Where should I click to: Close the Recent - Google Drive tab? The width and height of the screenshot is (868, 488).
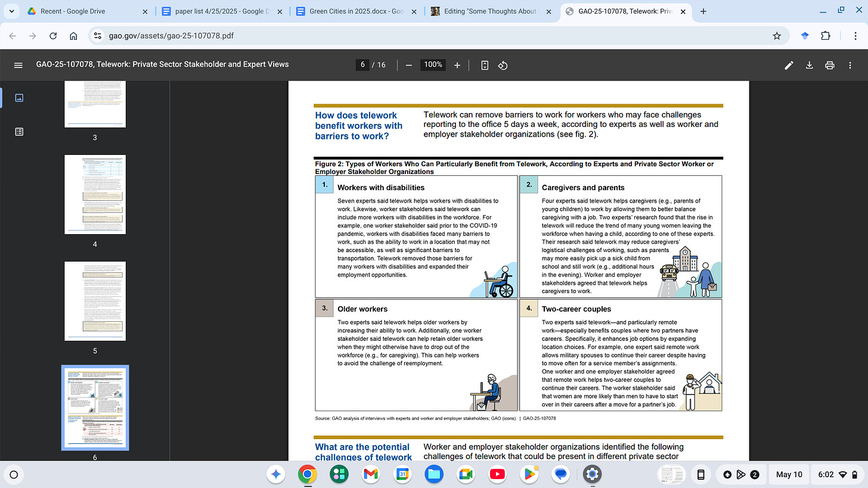click(x=145, y=11)
